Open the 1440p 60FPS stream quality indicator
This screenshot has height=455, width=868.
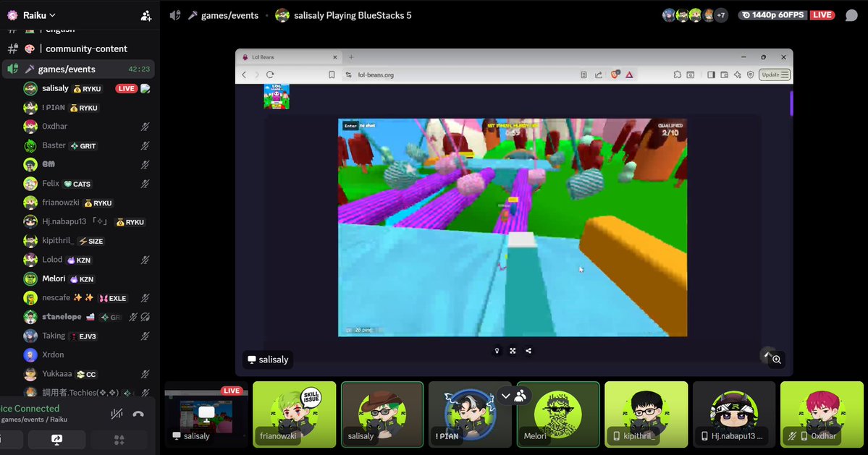coord(773,15)
